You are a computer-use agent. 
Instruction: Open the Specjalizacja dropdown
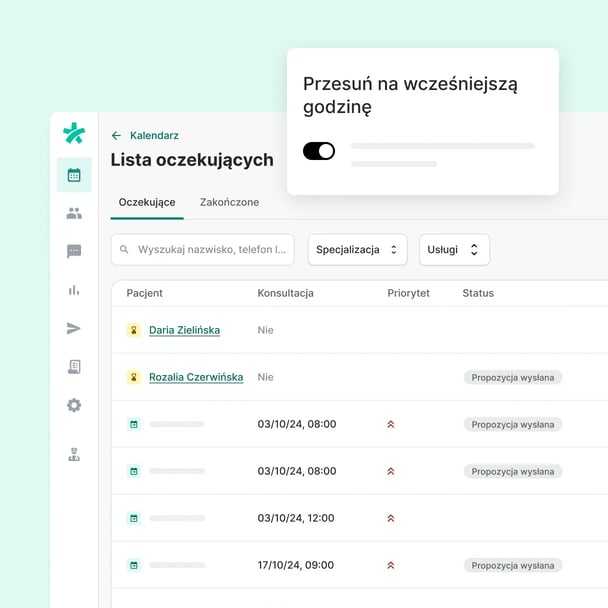pyautogui.click(x=358, y=249)
